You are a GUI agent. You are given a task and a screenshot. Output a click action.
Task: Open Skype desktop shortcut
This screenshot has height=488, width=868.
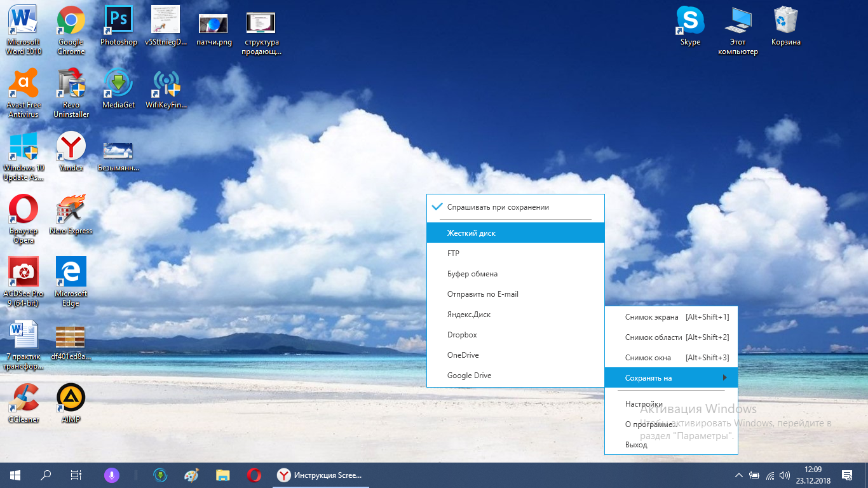[691, 25]
